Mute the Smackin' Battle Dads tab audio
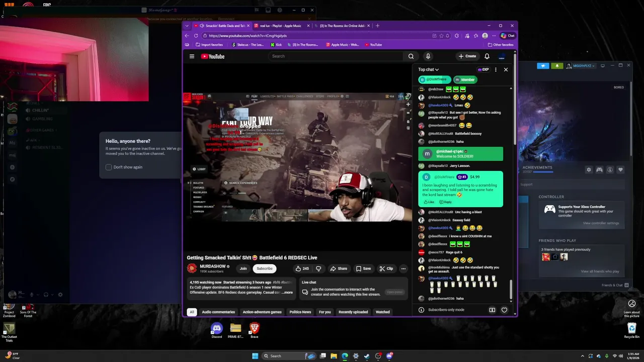This screenshot has height=362, width=644. click(201, 26)
